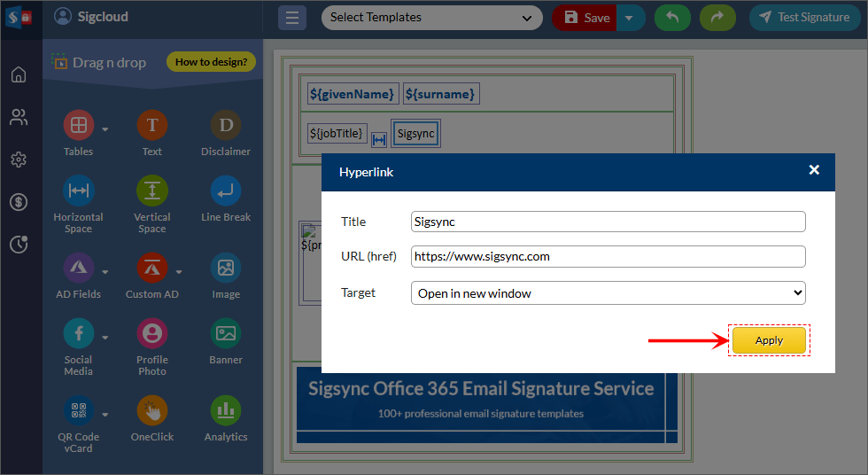The width and height of the screenshot is (868, 475).
Task: Open the Select Templates dropdown
Action: [x=431, y=18]
